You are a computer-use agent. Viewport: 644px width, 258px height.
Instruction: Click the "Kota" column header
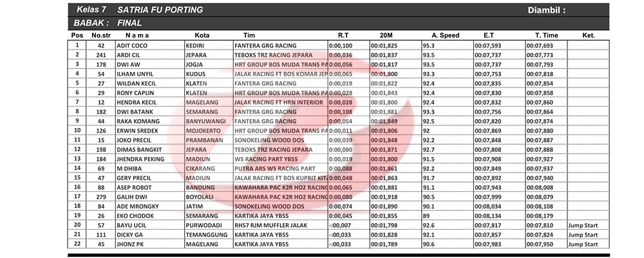201,35
